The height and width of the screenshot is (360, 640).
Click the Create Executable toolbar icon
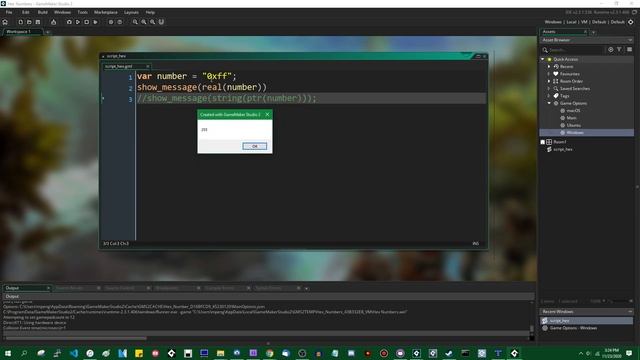click(53, 22)
